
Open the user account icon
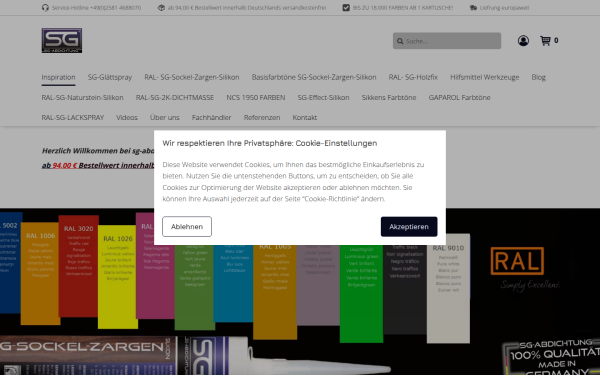[523, 41]
